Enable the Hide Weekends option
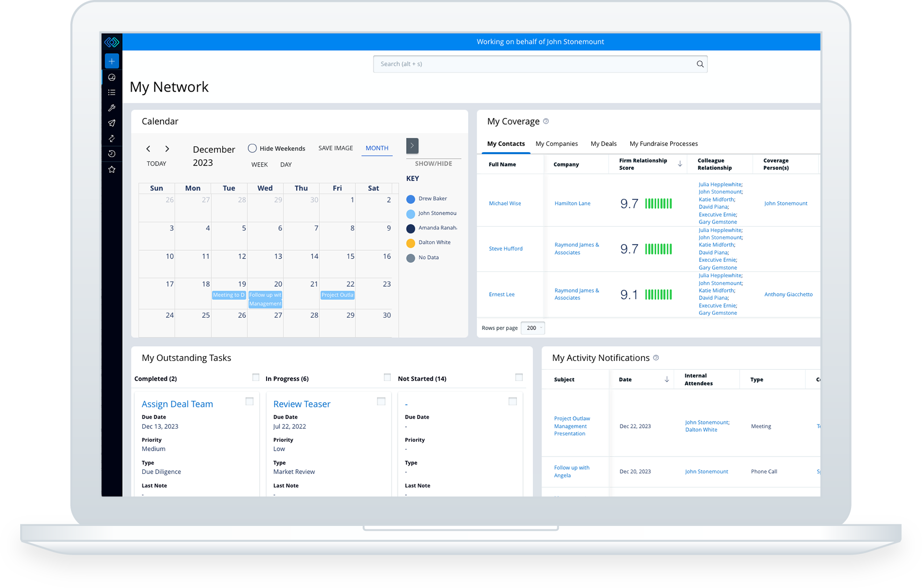This screenshot has height=588, width=922. coord(252,148)
